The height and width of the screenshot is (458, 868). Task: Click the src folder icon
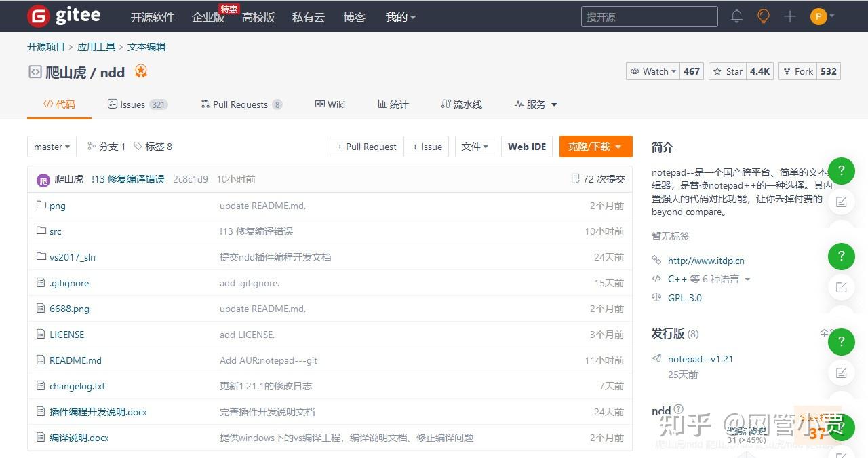point(41,231)
